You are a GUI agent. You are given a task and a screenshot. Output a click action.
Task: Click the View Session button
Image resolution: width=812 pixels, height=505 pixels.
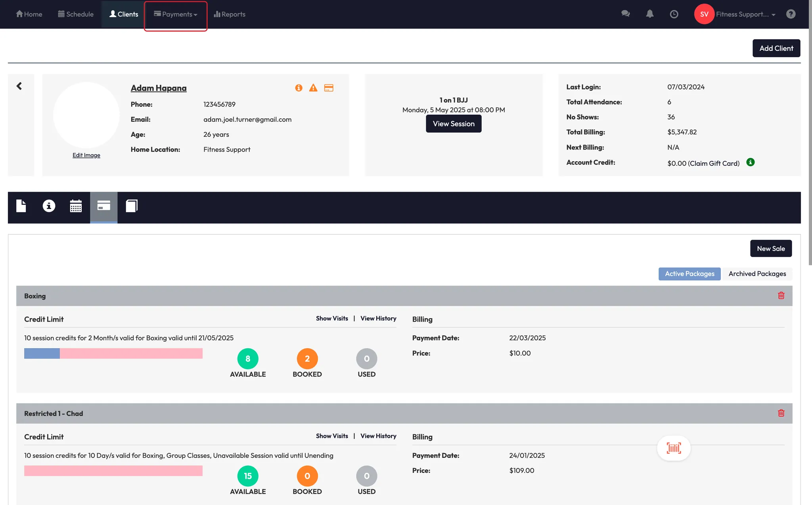[x=453, y=124]
